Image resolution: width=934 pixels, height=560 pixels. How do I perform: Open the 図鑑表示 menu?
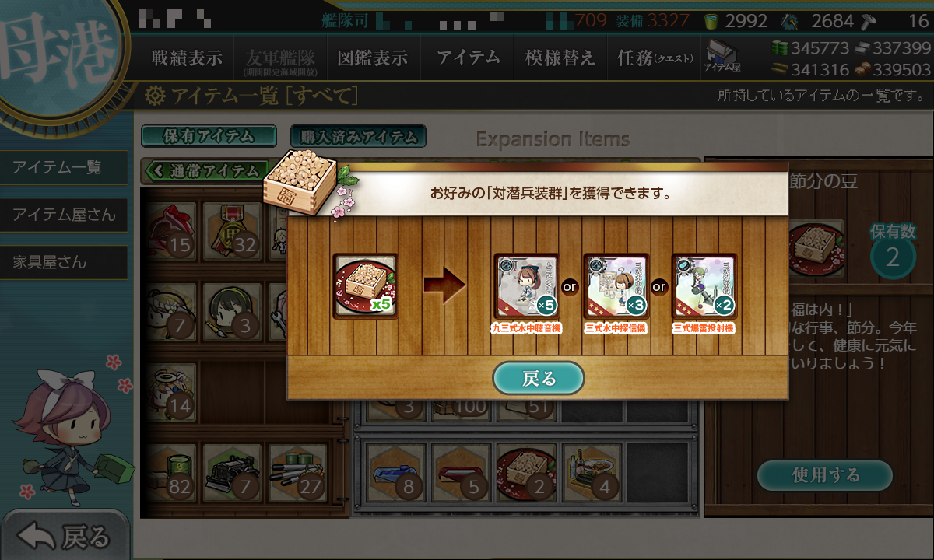(x=372, y=58)
